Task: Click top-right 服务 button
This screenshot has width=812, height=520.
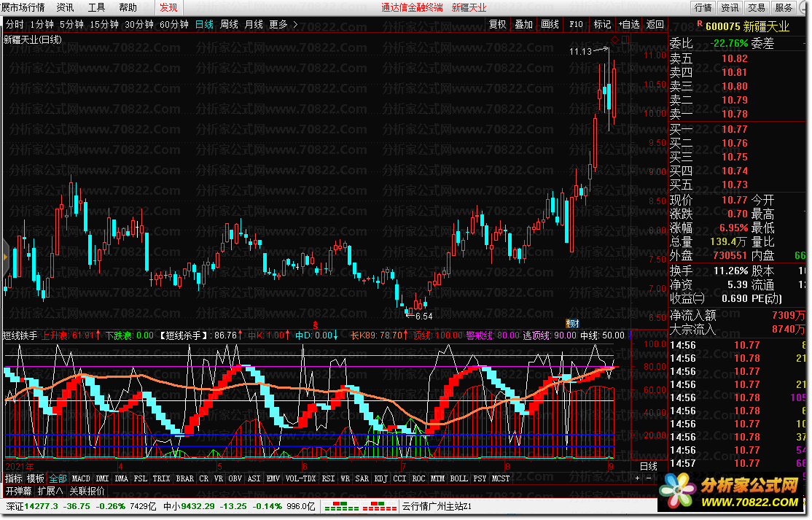Action: click(784, 7)
